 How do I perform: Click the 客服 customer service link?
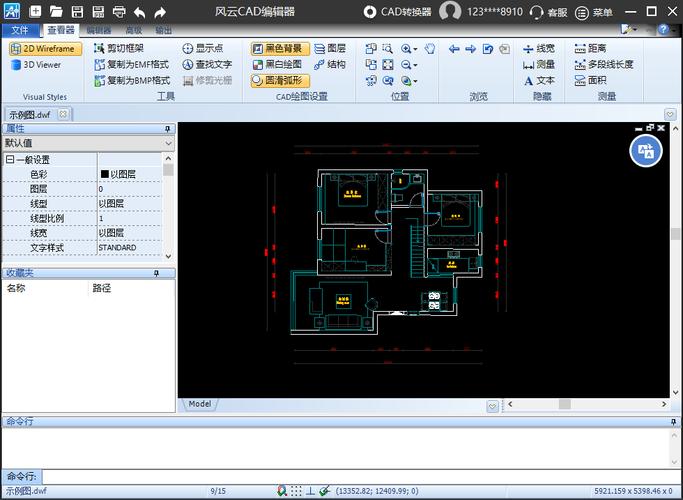[549, 12]
